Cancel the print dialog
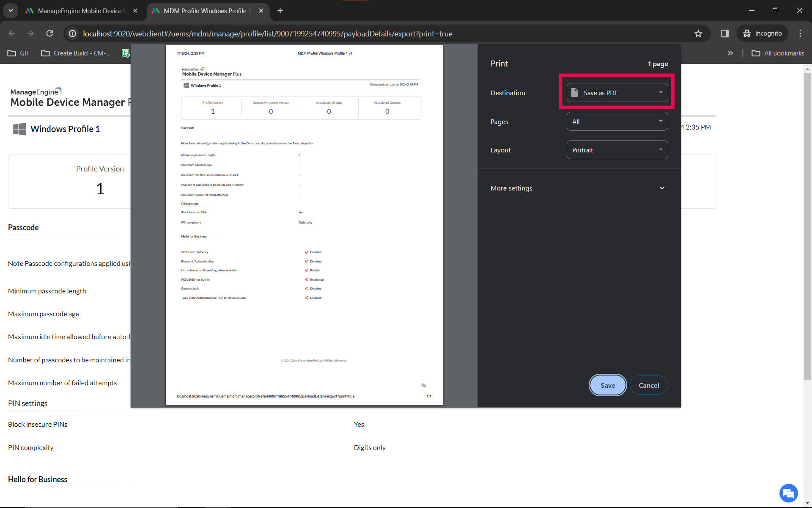Image resolution: width=812 pixels, height=508 pixels. tap(649, 385)
